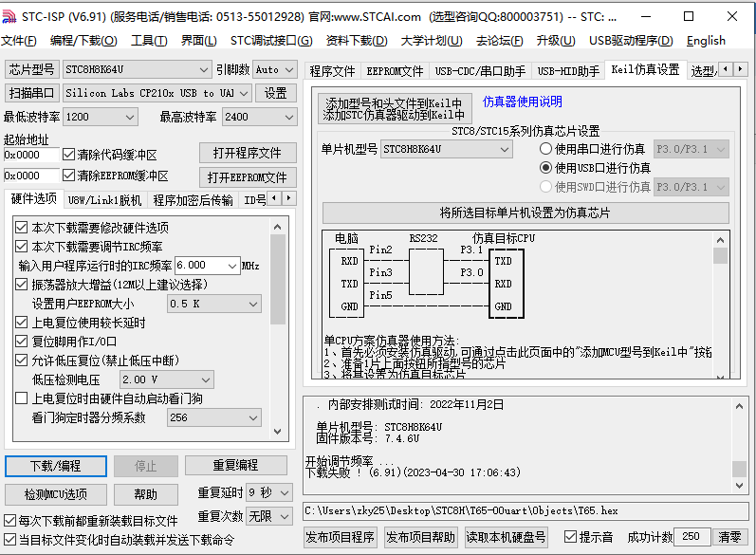Click log output scrollbar thumb

pyautogui.click(x=739, y=469)
